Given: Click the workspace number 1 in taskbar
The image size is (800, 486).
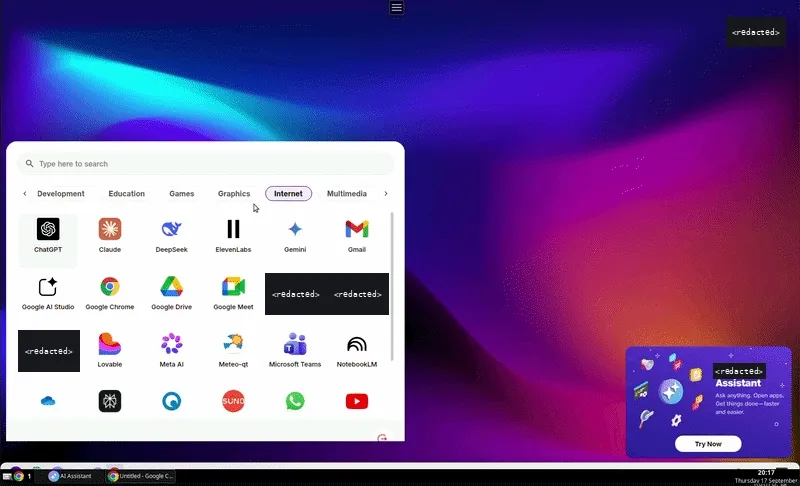Looking at the screenshot, I should pos(29,476).
